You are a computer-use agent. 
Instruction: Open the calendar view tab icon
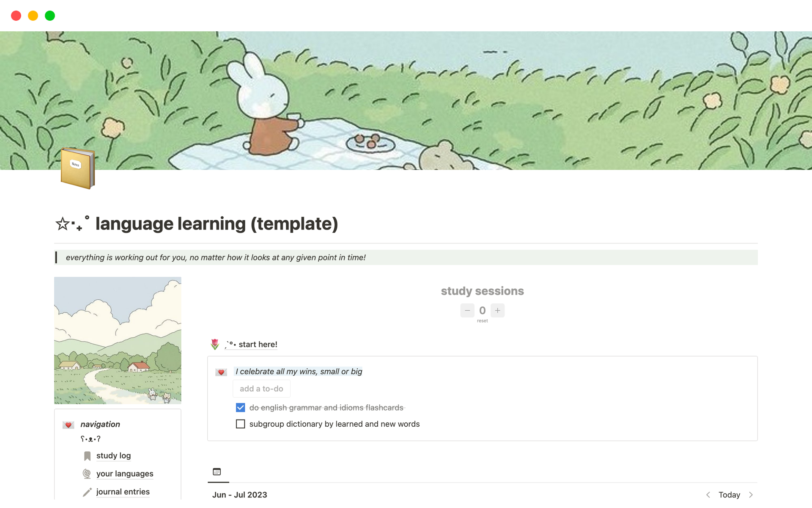pos(217,472)
